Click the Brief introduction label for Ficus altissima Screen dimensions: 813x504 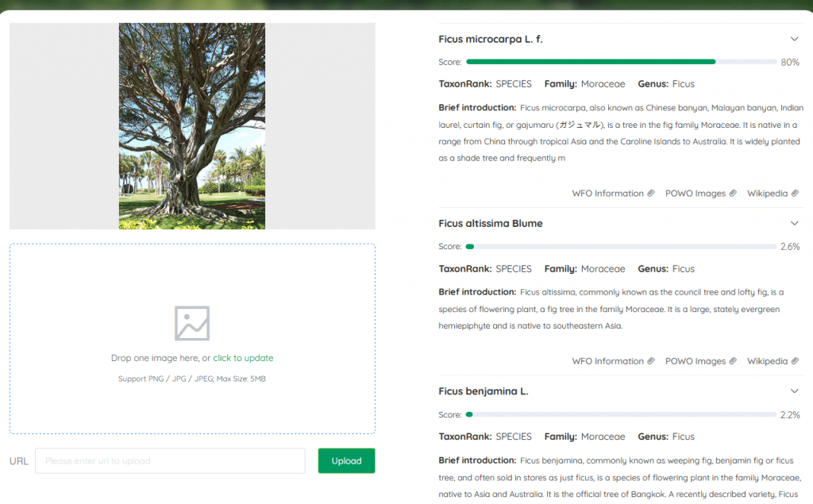477,292
